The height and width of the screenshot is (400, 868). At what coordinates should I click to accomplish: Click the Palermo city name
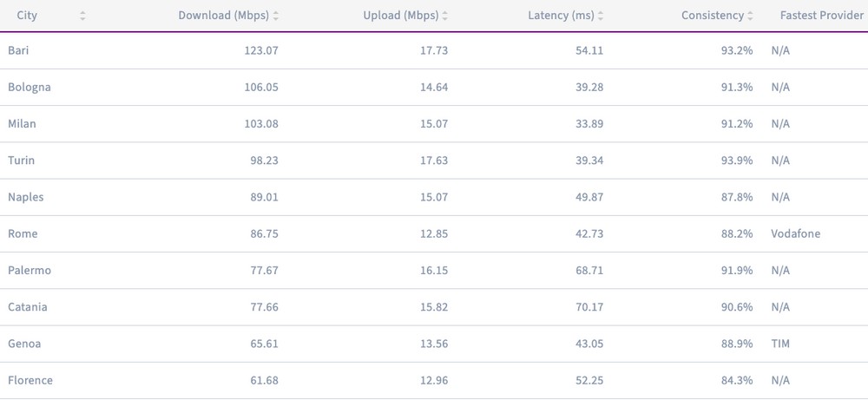click(x=30, y=271)
